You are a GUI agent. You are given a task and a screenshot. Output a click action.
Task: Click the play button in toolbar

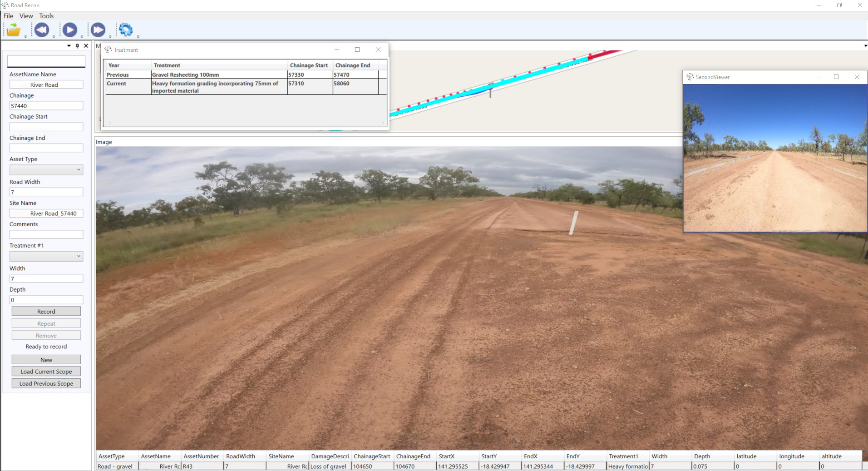(x=69, y=30)
